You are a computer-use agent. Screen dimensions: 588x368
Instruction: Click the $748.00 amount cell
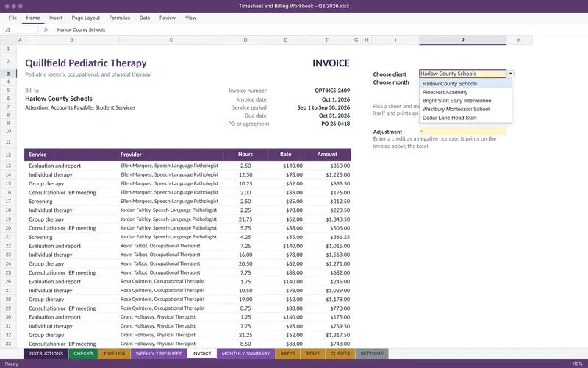click(x=327, y=344)
